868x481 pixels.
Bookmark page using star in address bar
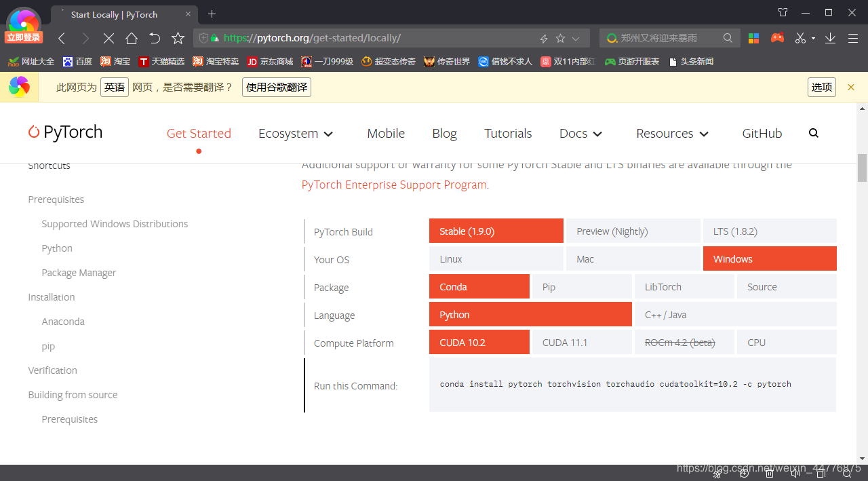pyautogui.click(x=560, y=39)
